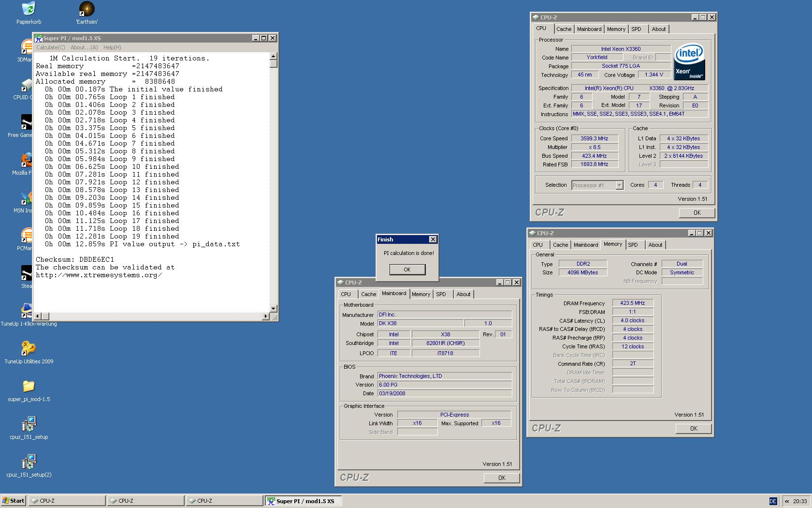812x508 pixels.
Task: Open the Steam desktop shortcut
Action: click(26, 273)
